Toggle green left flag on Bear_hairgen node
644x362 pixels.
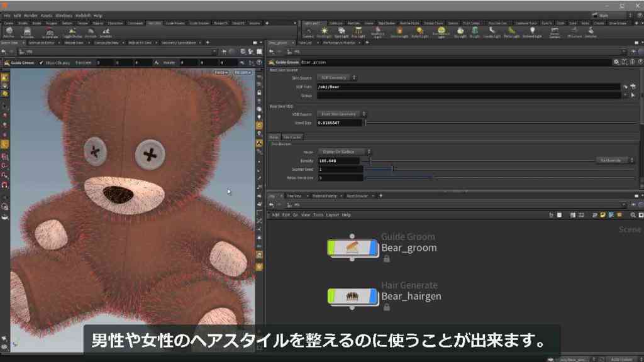pyautogui.click(x=331, y=297)
